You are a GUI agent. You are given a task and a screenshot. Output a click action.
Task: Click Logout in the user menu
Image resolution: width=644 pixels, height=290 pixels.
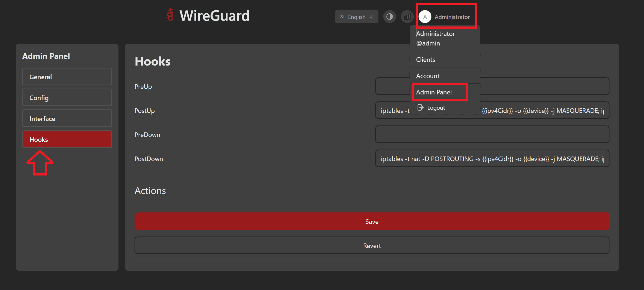[436, 108]
